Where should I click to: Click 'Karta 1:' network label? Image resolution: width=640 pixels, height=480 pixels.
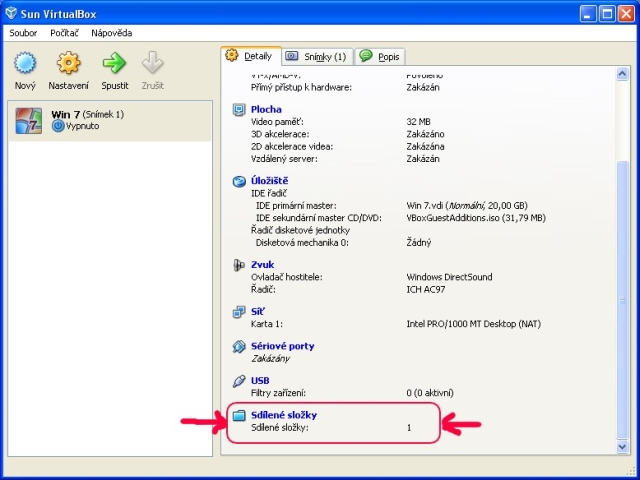click(267, 324)
